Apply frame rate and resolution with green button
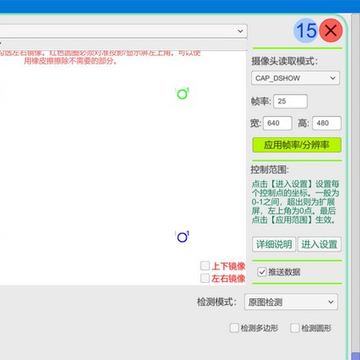 297,145
